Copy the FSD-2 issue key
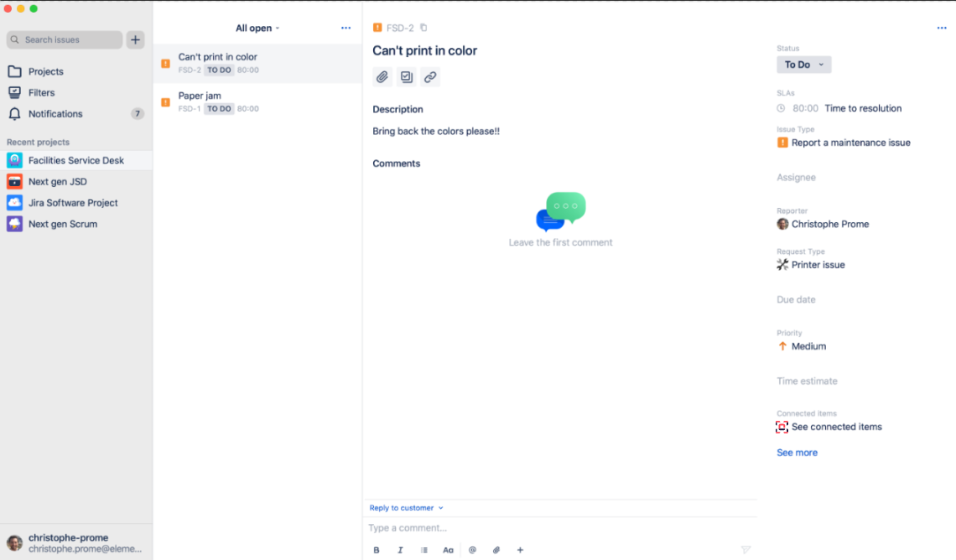956x560 pixels. 423,28
